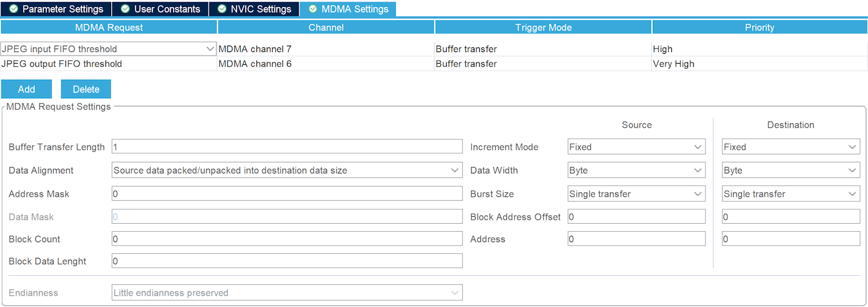Viewport: 868px width, 307px height.
Task: Open the User Constants tab
Action: point(160,9)
